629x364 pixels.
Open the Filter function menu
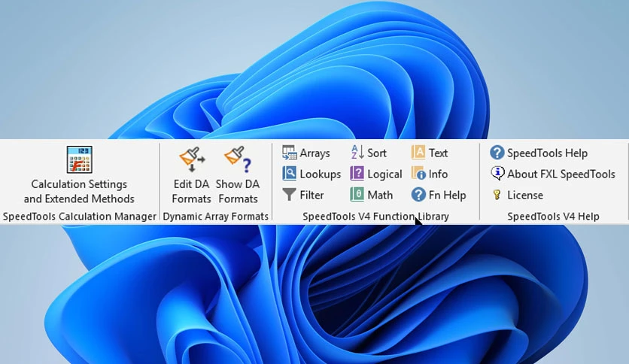303,196
